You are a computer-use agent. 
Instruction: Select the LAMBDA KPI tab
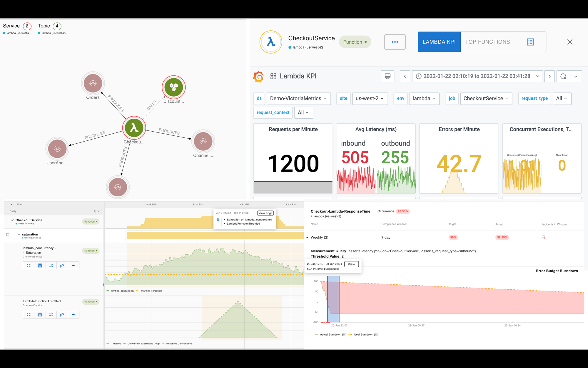(x=439, y=42)
